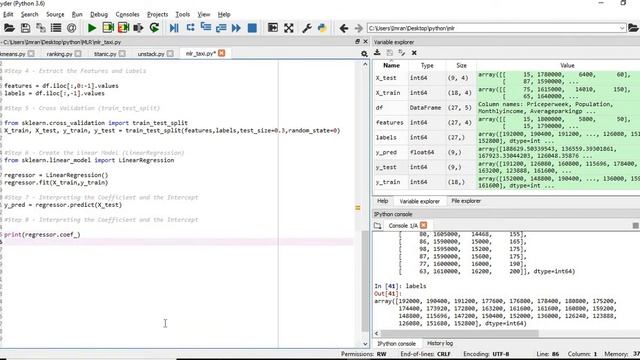Run current cell icon
This screenshot has width=640, height=360.
click(x=108, y=28)
